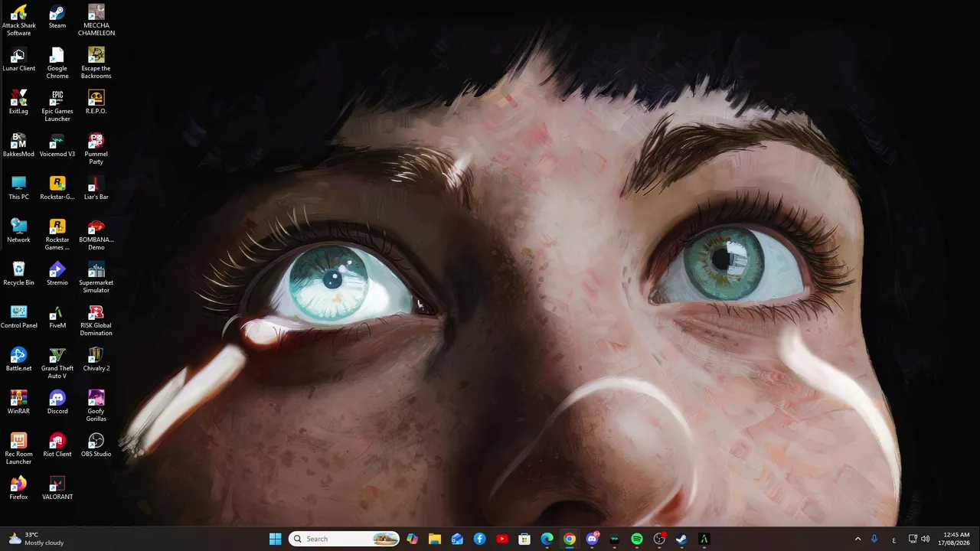Select the Google Chrome desktop shortcut
The width and height of the screenshot is (980, 551).
[x=57, y=63]
